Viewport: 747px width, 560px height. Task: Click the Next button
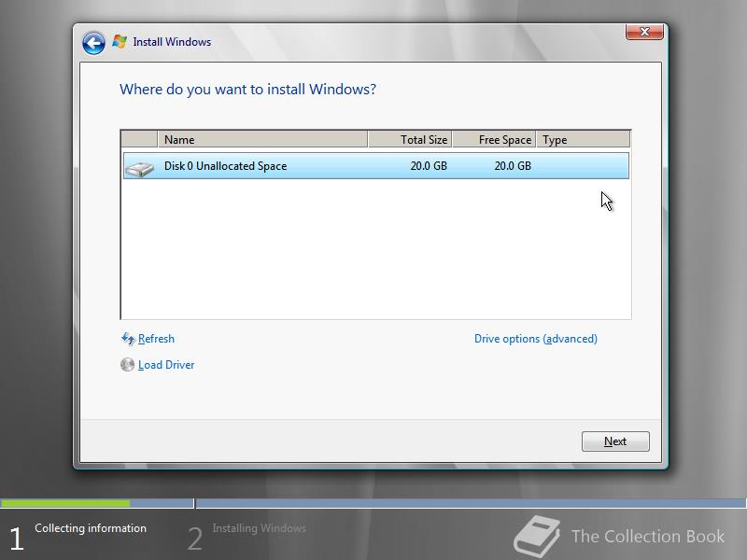click(x=615, y=441)
